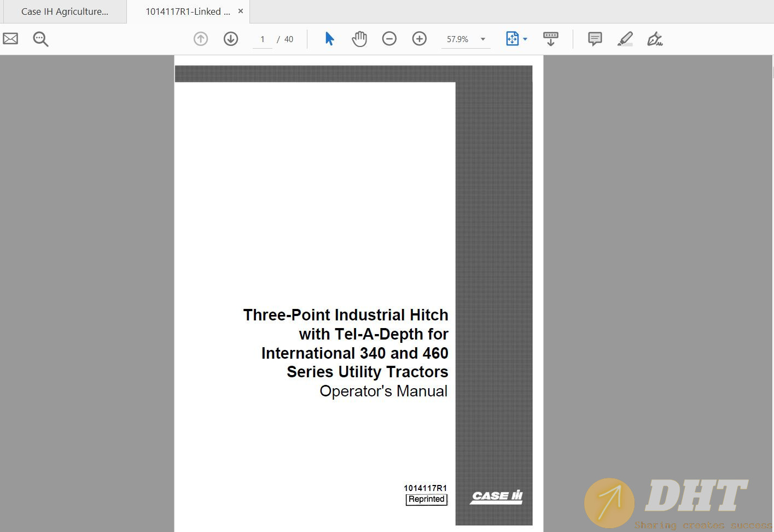Go to next page with down arrow
This screenshot has height=532, width=774.
click(231, 39)
